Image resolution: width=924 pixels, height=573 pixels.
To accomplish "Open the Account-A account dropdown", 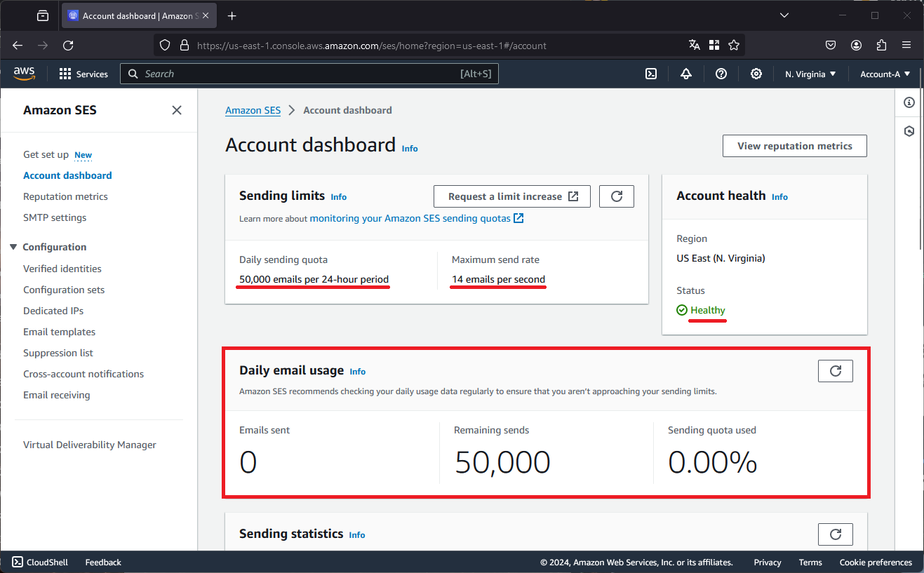I will click(x=885, y=74).
